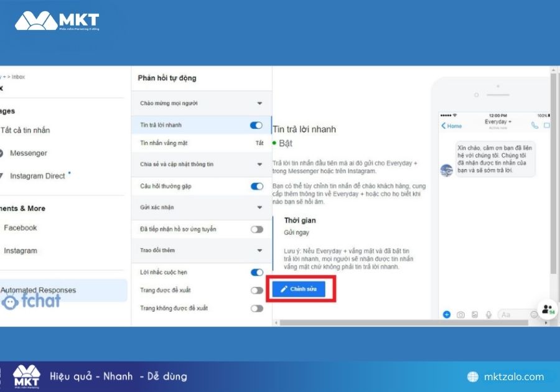Screen dimensions: 560x392
Task: Enable Đã tiếp nhận hồ sơ ứng tuyển toggle
Action: pyautogui.click(x=256, y=229)
